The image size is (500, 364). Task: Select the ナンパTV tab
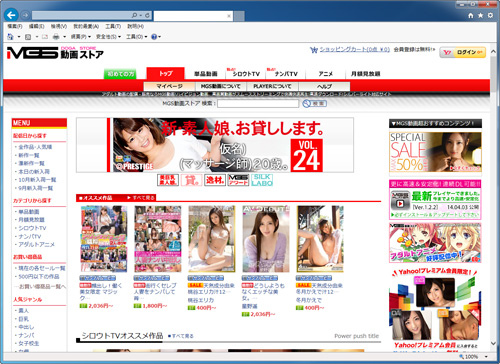point(286,74)
